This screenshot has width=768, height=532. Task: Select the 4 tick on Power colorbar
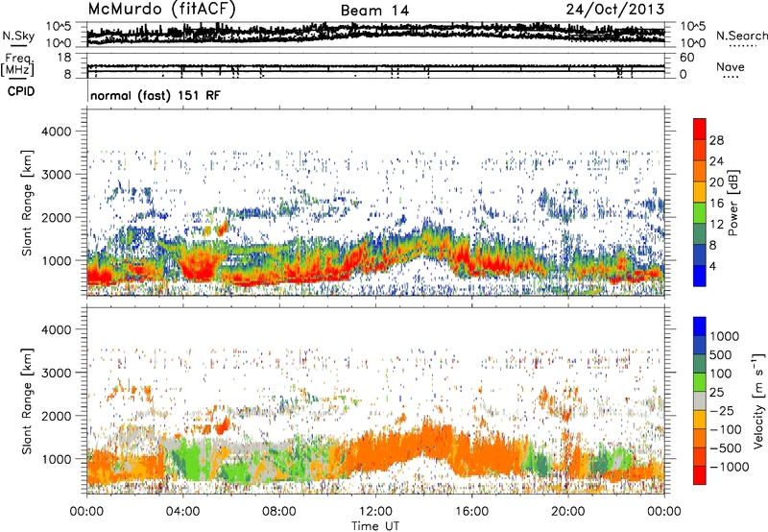click(712, 266)
